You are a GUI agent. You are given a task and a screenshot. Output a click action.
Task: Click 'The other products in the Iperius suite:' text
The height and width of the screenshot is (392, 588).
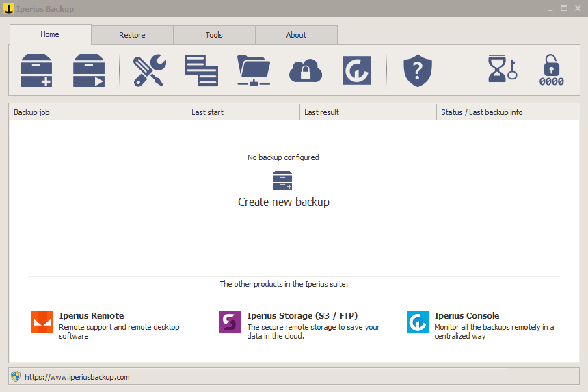[284, 284]
